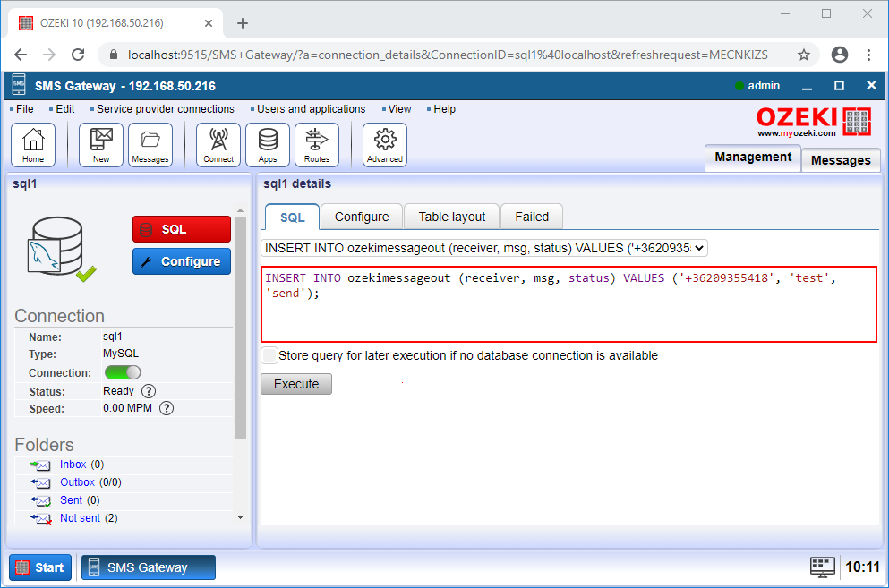Open the Sent folder link
This screenshot has height=588, width=889.
[x=71, y=500]
